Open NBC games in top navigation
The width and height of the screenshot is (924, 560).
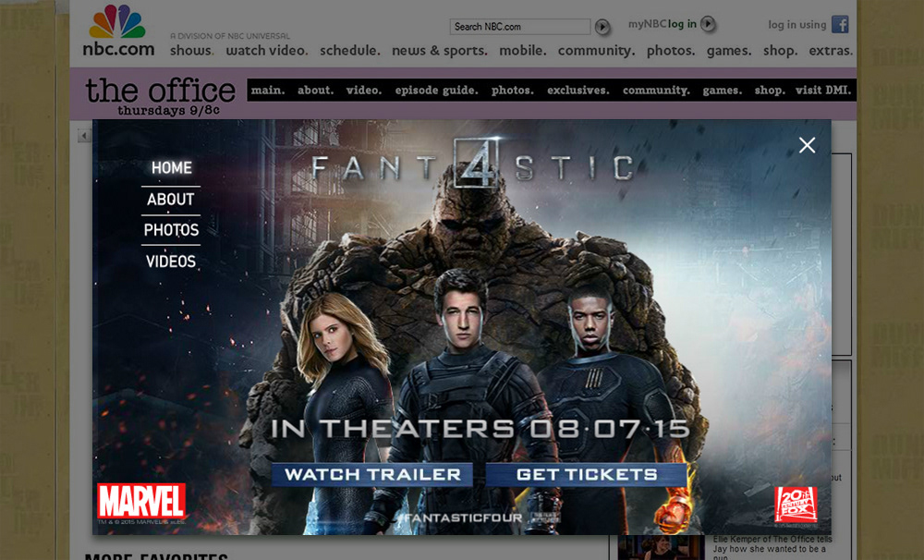click(729, 51)
